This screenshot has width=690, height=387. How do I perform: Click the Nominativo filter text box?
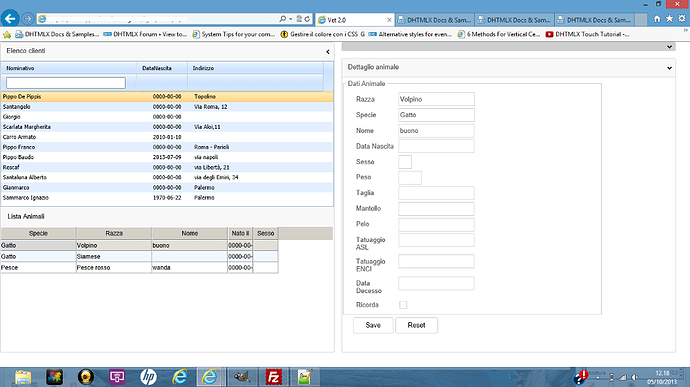pos(66,83)
